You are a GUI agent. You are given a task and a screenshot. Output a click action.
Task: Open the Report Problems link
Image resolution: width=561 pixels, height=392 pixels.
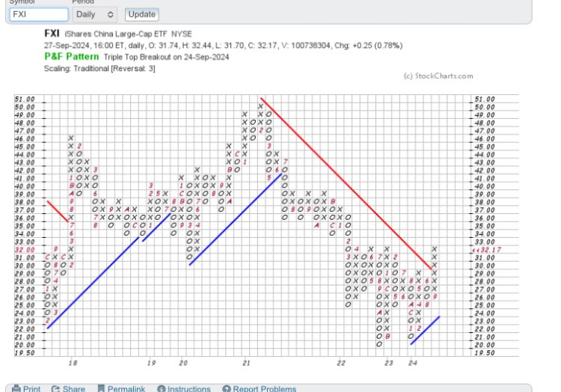[264, 389]
